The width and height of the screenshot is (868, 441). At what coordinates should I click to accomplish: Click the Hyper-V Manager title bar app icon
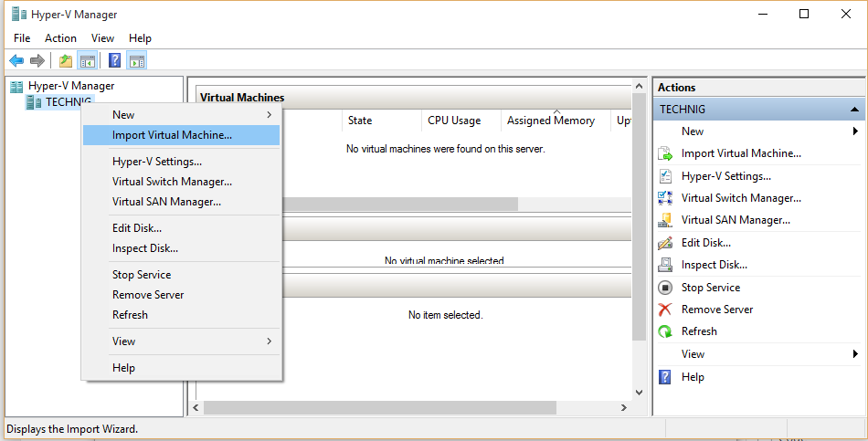click(19, 15)
